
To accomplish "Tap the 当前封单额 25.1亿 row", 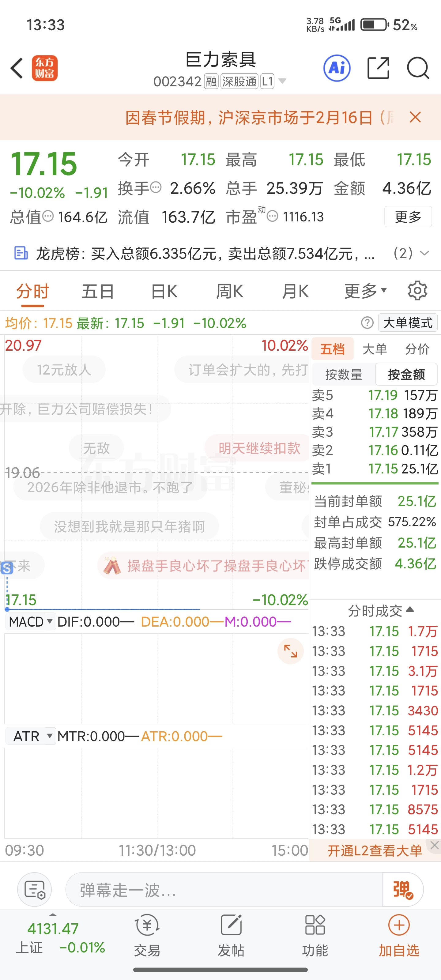I will click(375, 501).
